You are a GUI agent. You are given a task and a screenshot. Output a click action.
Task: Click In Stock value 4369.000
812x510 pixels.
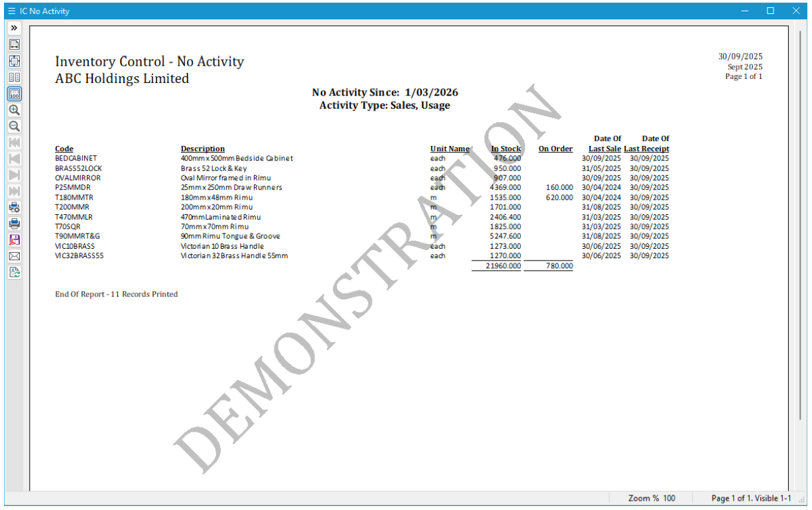(505, 188)
